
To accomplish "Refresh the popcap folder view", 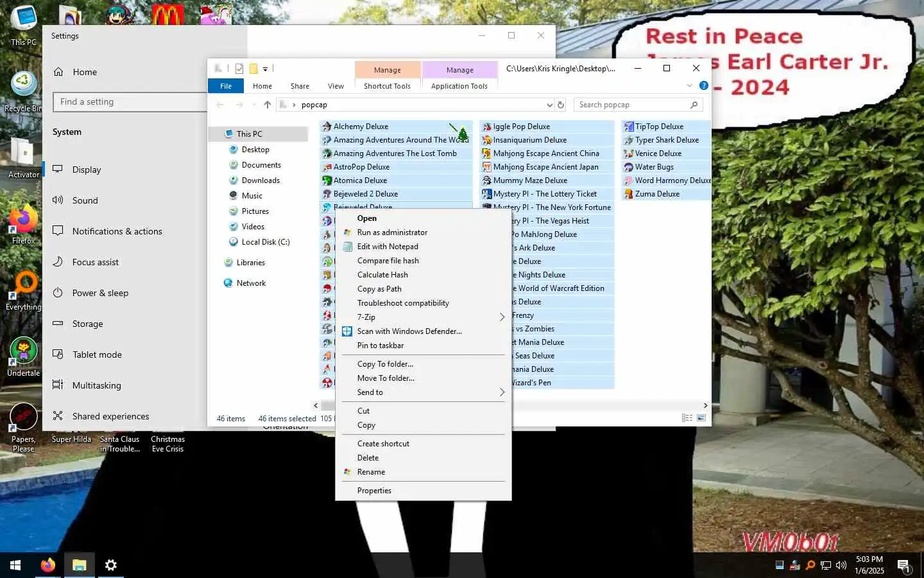I will (561, 105).
